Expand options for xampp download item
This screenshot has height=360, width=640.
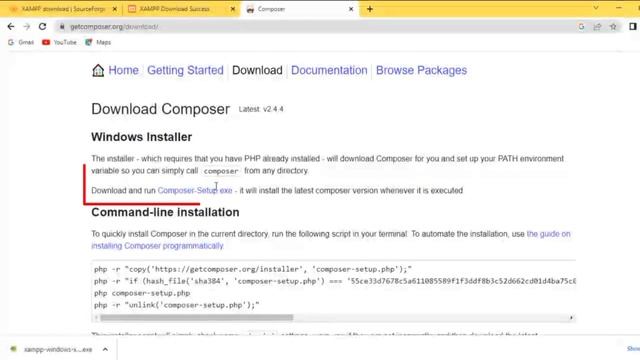click(105, 349)
